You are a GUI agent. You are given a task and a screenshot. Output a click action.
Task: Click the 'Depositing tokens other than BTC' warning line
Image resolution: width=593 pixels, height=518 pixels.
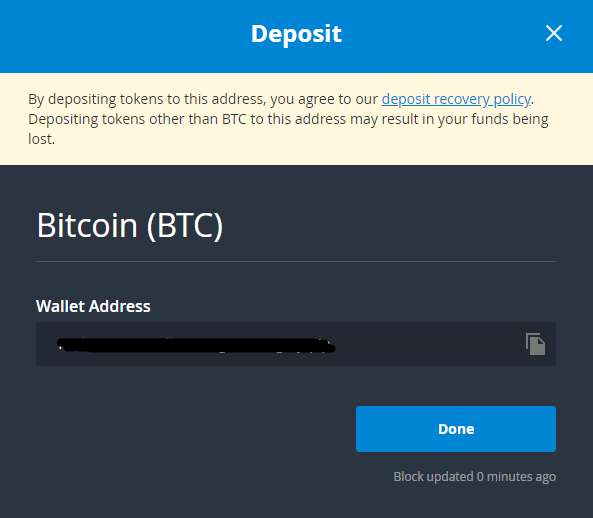pyautogui.click(x=288, y=119)
